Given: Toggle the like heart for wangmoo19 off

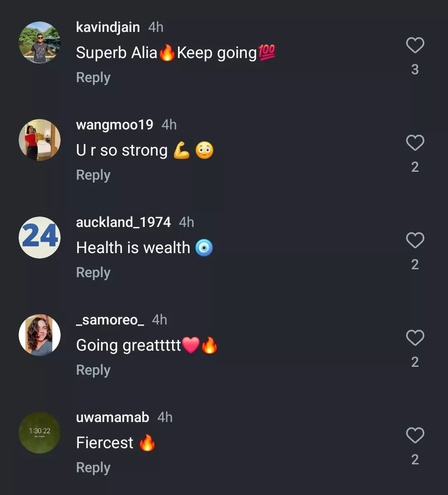Looking at the screenshot, I should tap(415, 143).
